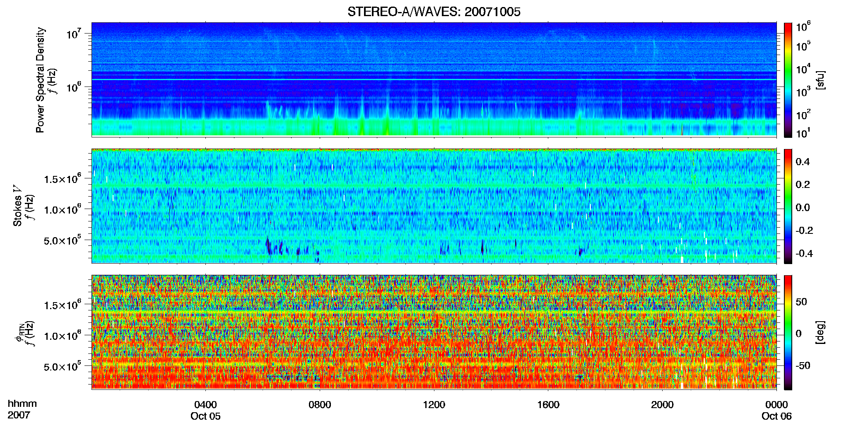
Task: Click the 0.4 label on Stokes colorbar
Action: (x=803, y=162)
